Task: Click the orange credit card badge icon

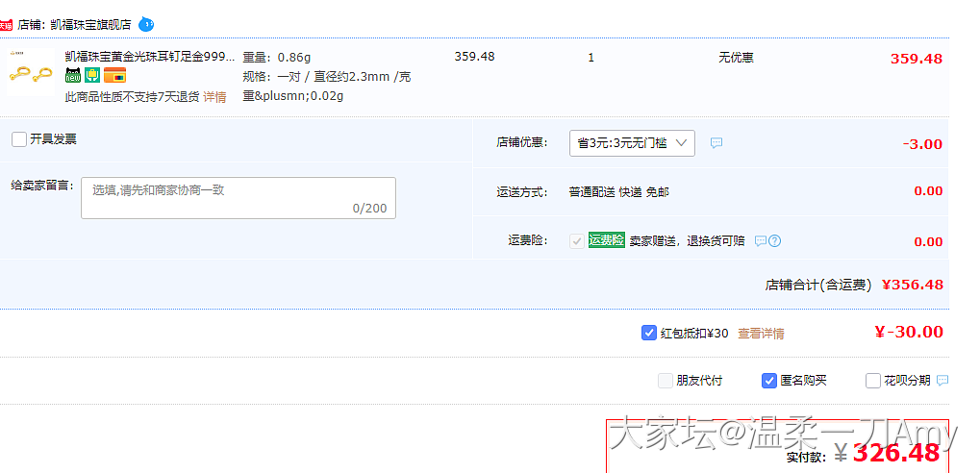Action: [x=115, y=76]
